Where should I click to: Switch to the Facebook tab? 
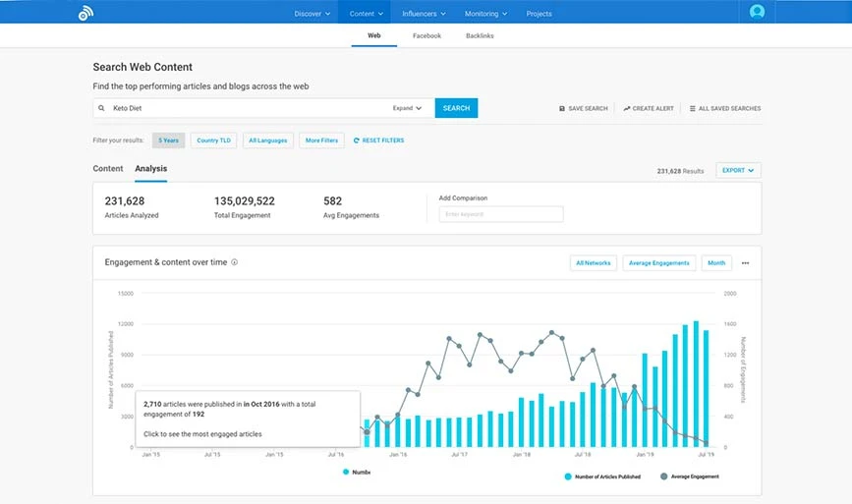coord(426,35)
